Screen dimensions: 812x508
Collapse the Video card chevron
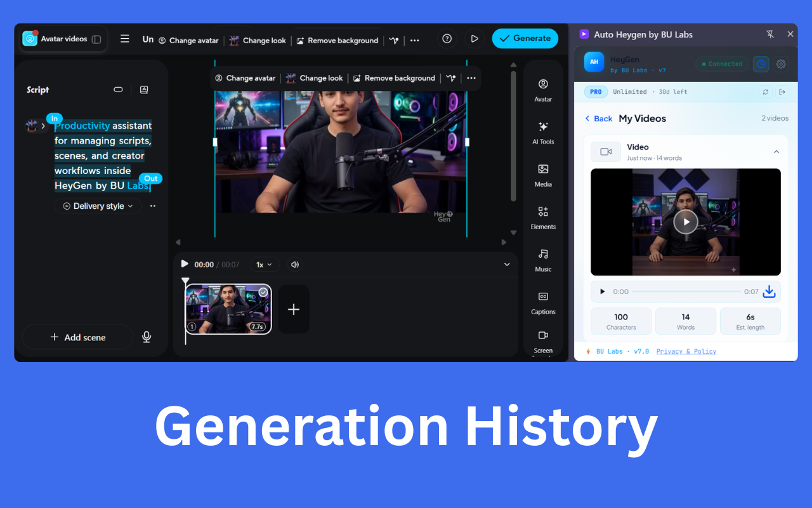[x=776, y=152]
